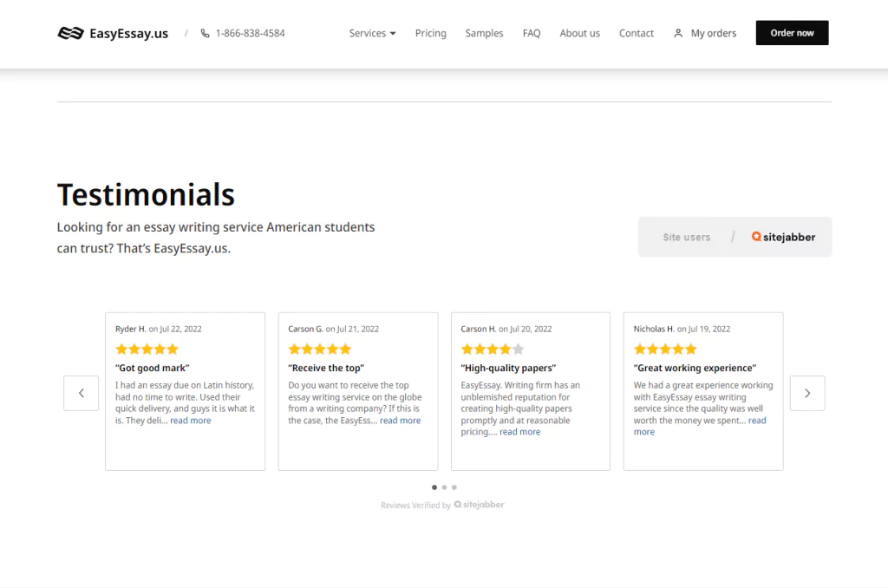Screen dimensions: 888x588
Task: Click the Sitejabber logo in Reviews Verified line
Action: coord(479,505)
